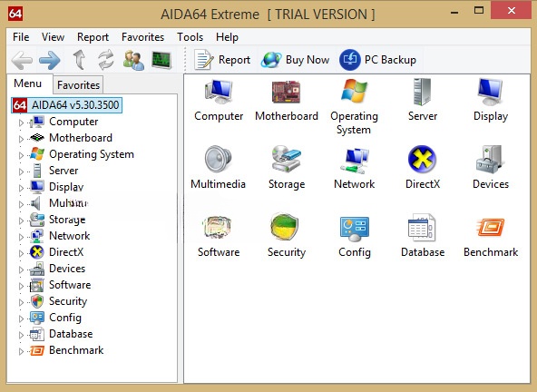Open the DirectX icon in right pane
Viewport: 537px width, 392px height.
click(422, 159)
